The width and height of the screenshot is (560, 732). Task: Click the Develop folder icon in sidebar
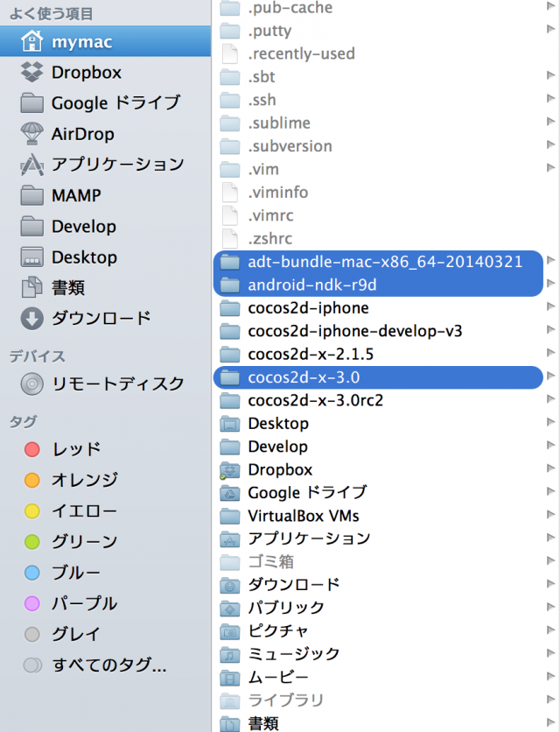31,226
